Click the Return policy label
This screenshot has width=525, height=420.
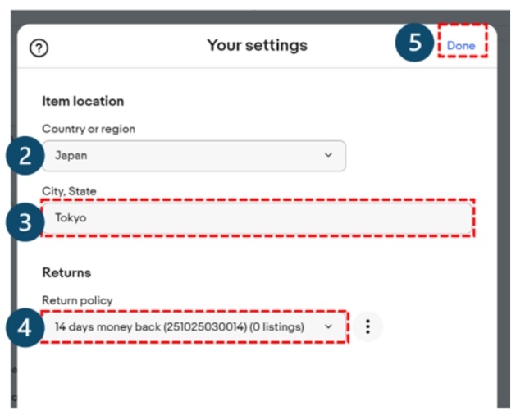77,300
